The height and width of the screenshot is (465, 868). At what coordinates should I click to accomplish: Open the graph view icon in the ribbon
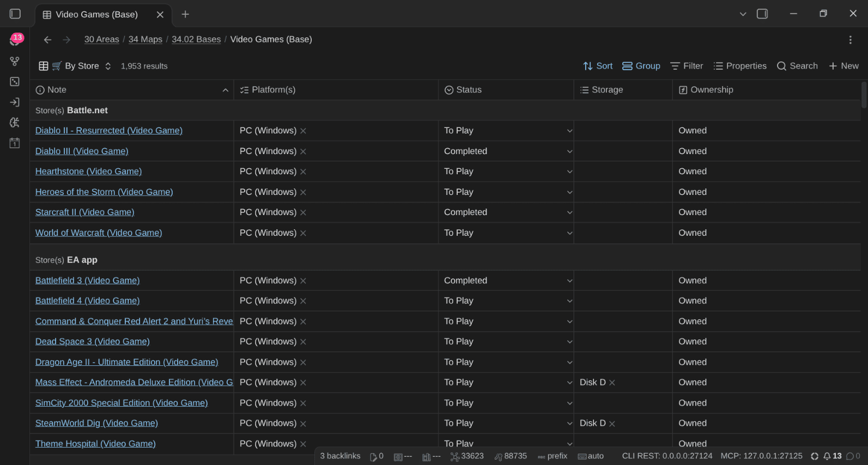pos(15,61)
